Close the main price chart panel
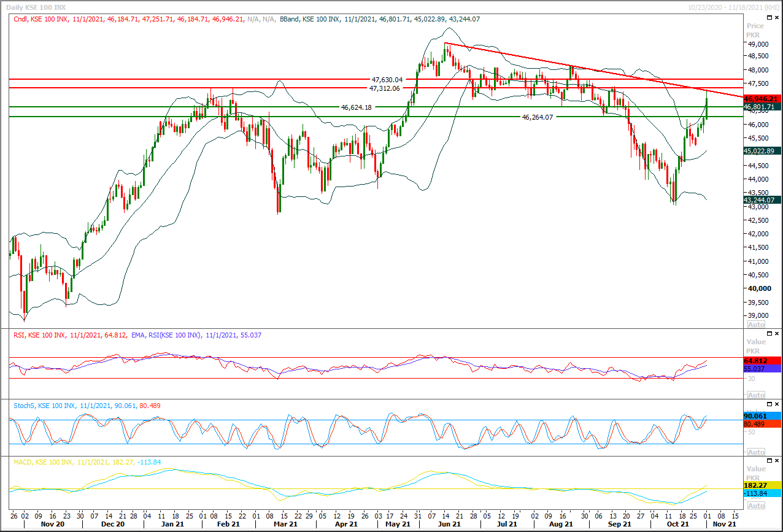Image resolution: width=783 pixels, height=532 pixels. click(777, 19)
